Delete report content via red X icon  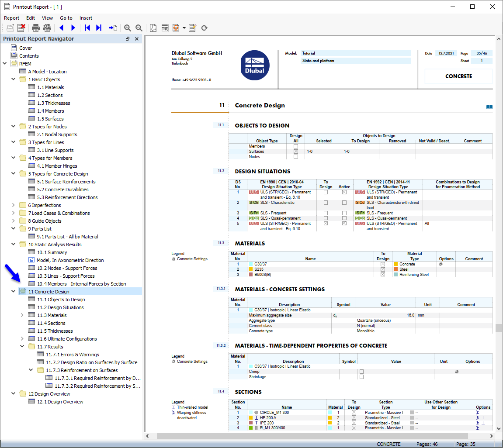click(x=21, y=28)
